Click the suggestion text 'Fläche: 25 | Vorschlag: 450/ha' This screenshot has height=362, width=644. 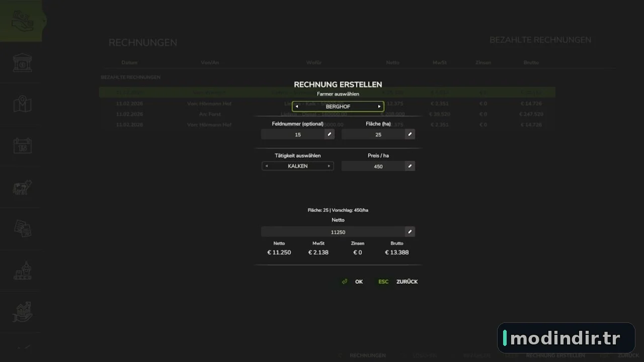pyautogui.click(x=338, y=210)
